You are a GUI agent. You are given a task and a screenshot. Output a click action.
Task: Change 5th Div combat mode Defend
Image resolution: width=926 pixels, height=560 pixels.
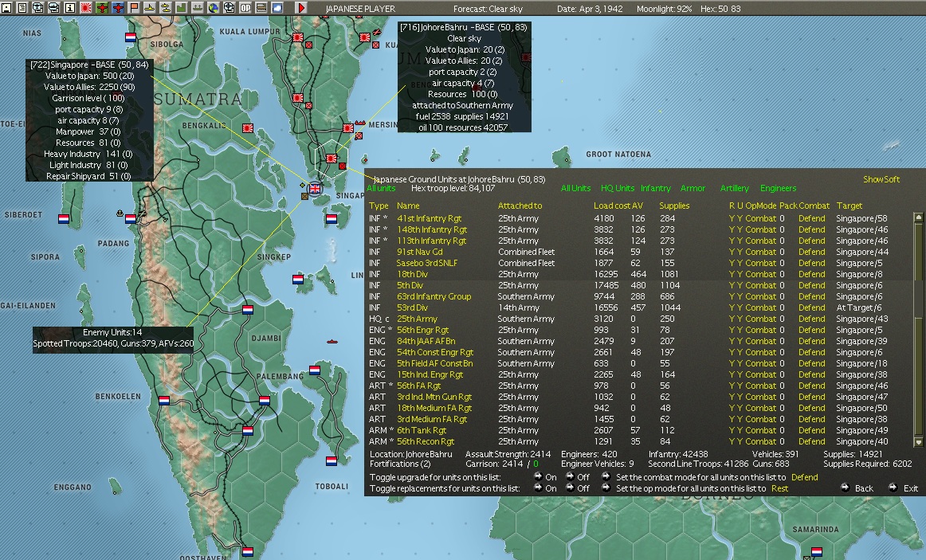coord(811,286)
